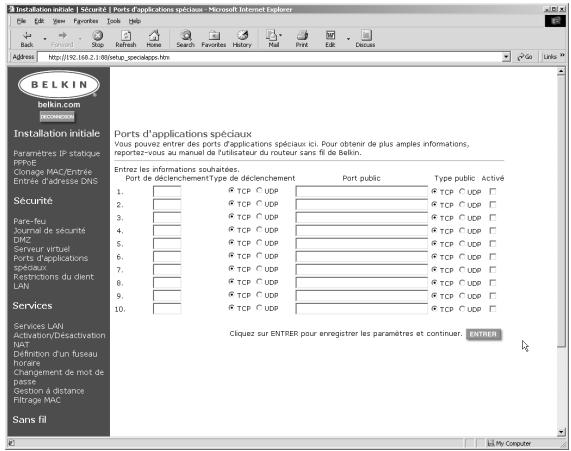Click the Déconnexion button under belkin.com

(57, 117)
